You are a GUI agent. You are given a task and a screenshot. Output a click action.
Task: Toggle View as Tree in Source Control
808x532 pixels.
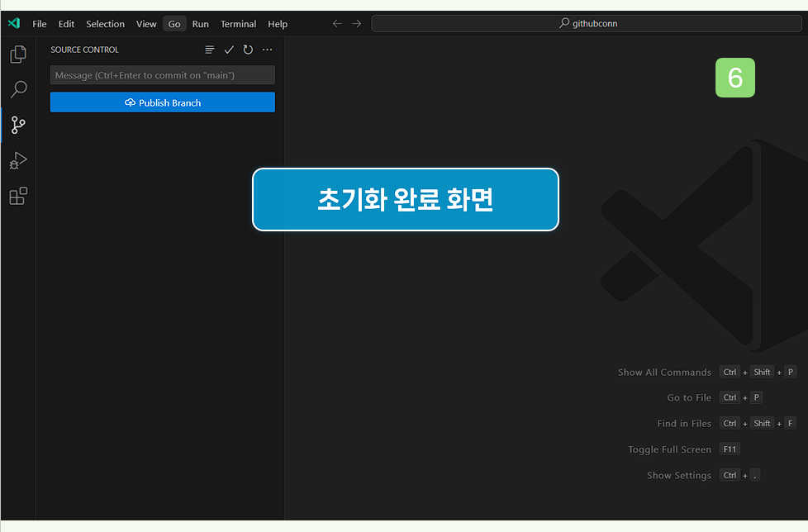tap(210, 50)
